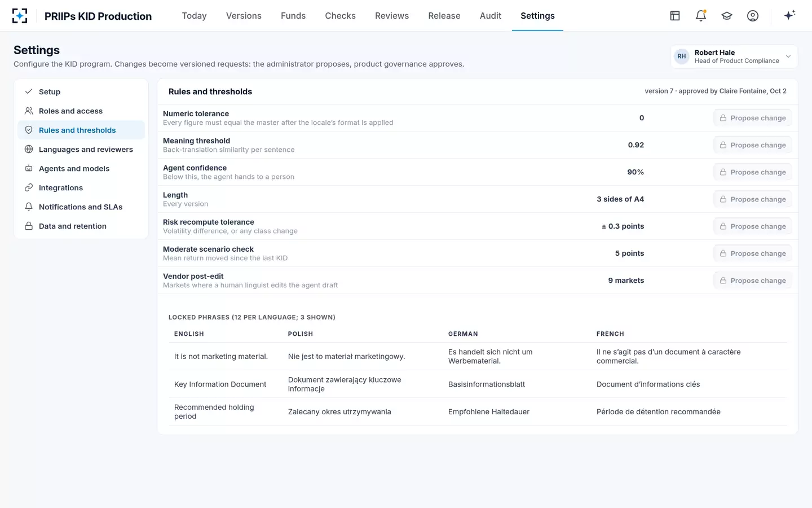Click the graduation cap help icon
Screen dimensions: 812x508
(727, 16)
